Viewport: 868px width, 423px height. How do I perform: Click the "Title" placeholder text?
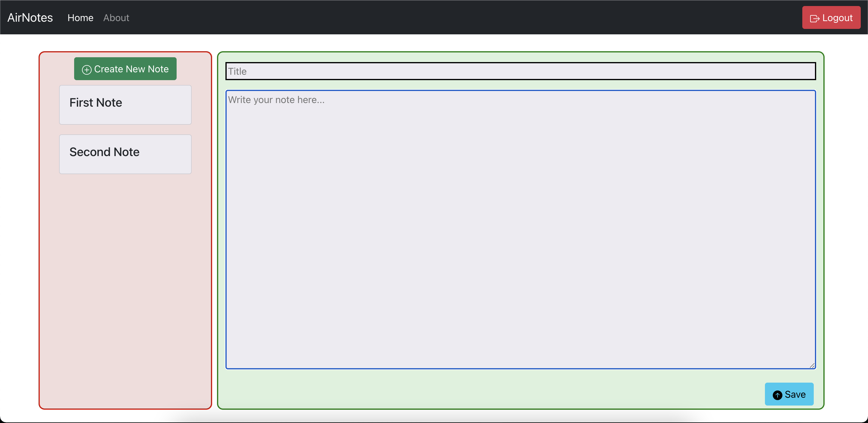tap(237, 71)
